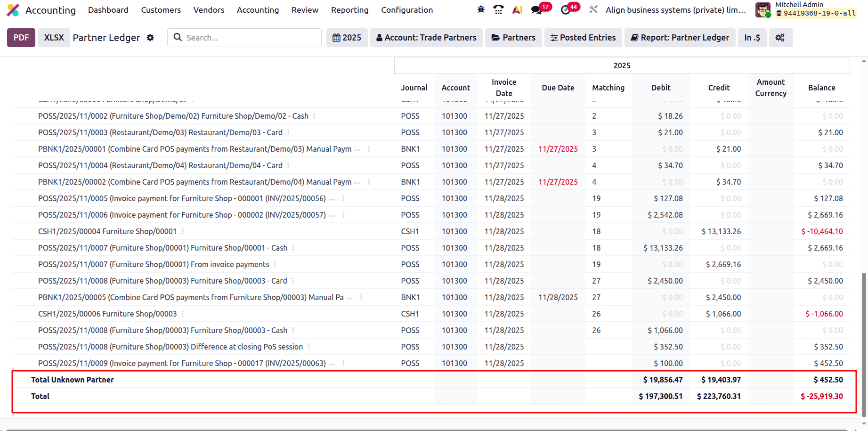
Task: Open the Report: Partner Ledger selector
Action: (680, 38)
